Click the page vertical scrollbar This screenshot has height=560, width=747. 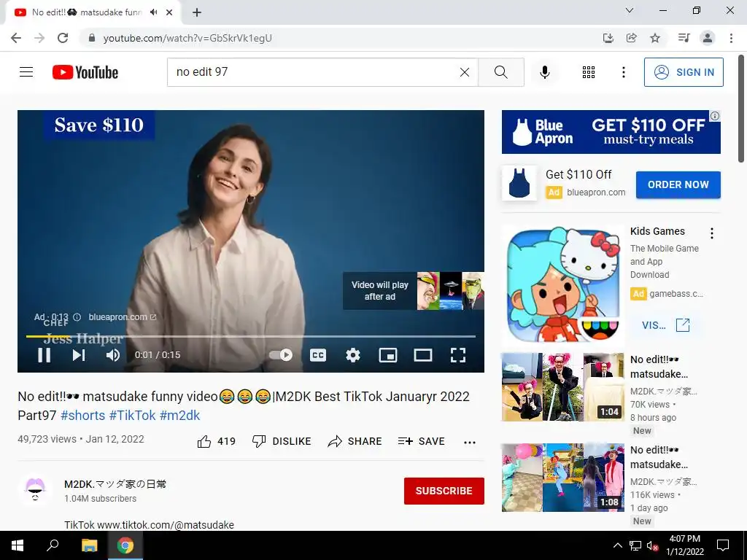click(741, 108)
